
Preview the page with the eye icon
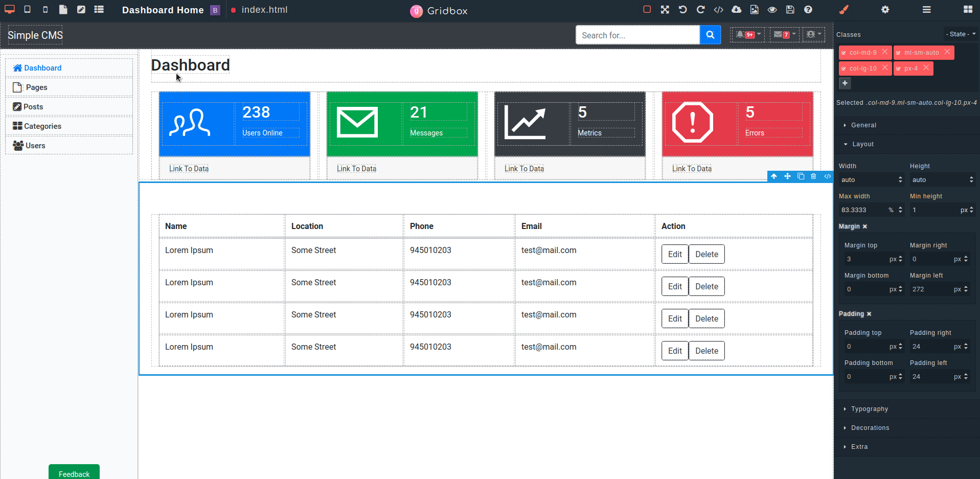point(772,9)
